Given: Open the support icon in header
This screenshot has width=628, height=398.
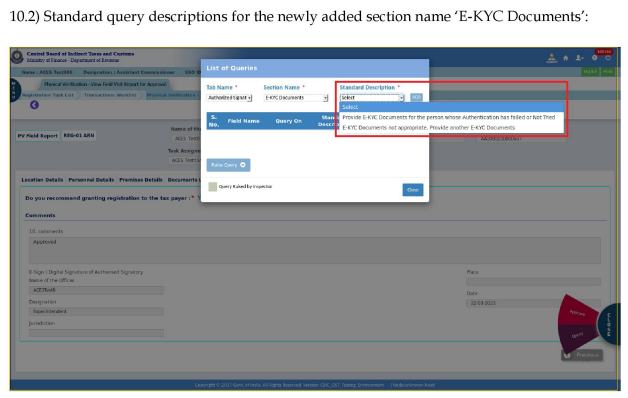Looking at the screenshot, I should (552, 58).
